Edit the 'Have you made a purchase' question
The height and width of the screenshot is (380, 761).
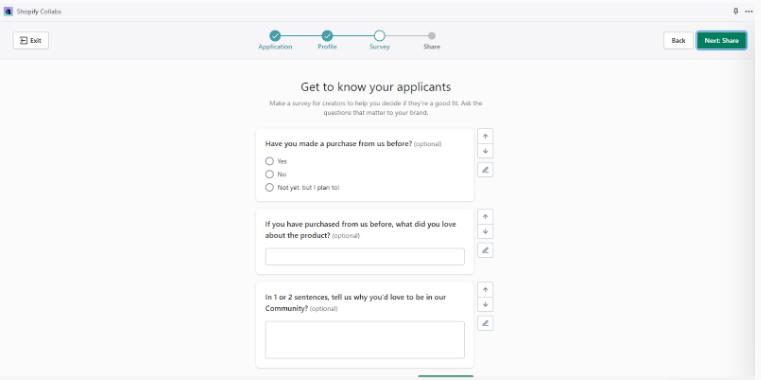pos(485,170)
